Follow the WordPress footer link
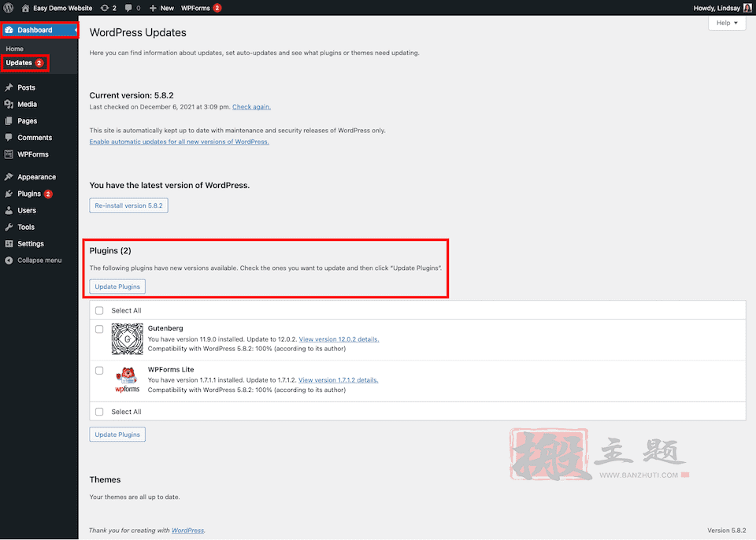The width and height of the screenshot is (756, 540). point(188,531)
